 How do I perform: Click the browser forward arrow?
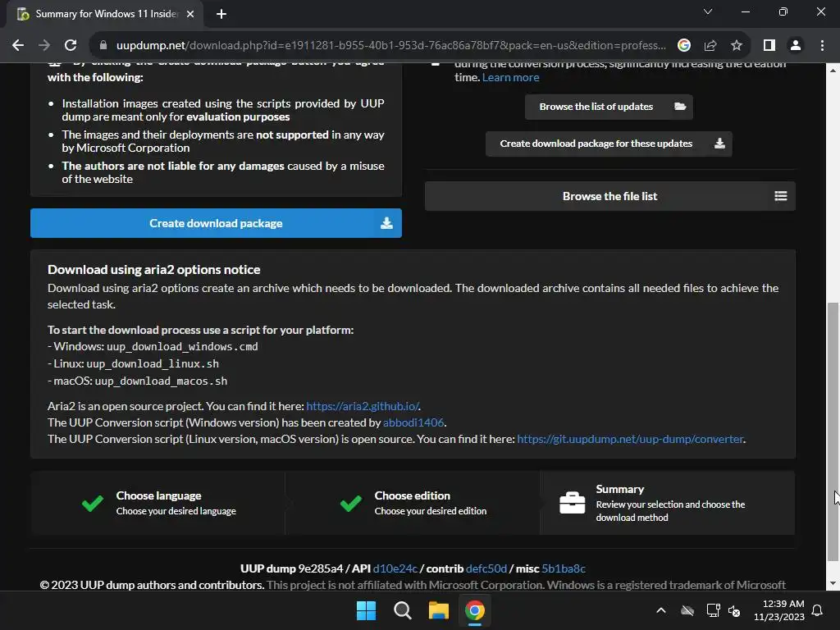click(x=44, y=46)
